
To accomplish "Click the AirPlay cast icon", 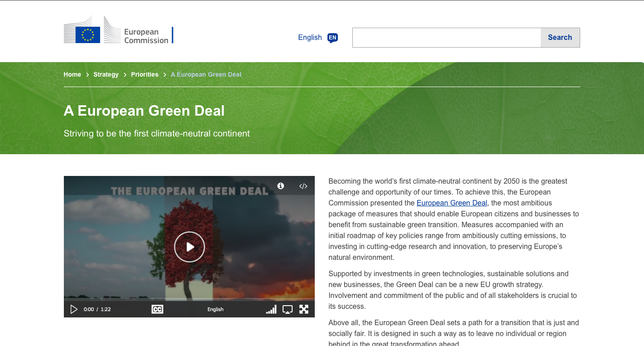I will click(288, 309).
